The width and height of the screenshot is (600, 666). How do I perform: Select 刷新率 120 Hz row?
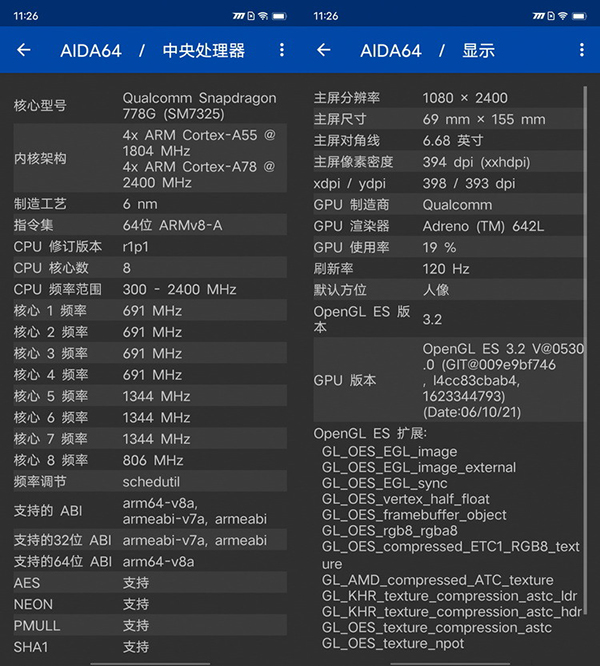click(445, 269)
